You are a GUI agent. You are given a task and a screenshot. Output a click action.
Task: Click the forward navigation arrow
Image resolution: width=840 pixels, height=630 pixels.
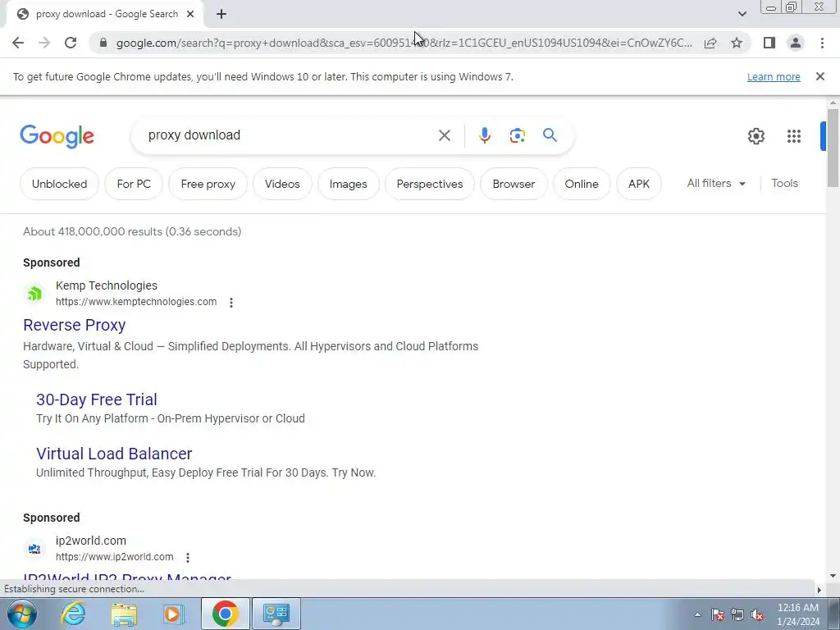coord(44,43)
